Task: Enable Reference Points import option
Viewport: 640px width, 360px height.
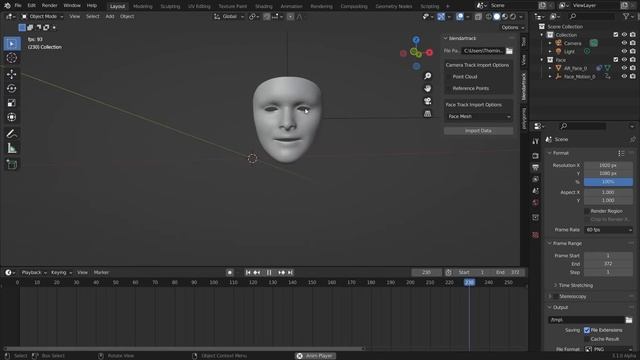Action: click(x=449, y=89)
